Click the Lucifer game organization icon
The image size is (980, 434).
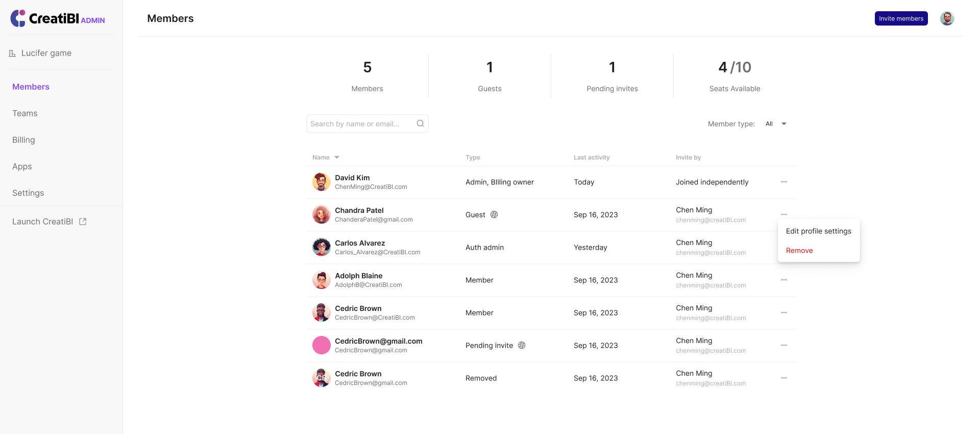12,53
